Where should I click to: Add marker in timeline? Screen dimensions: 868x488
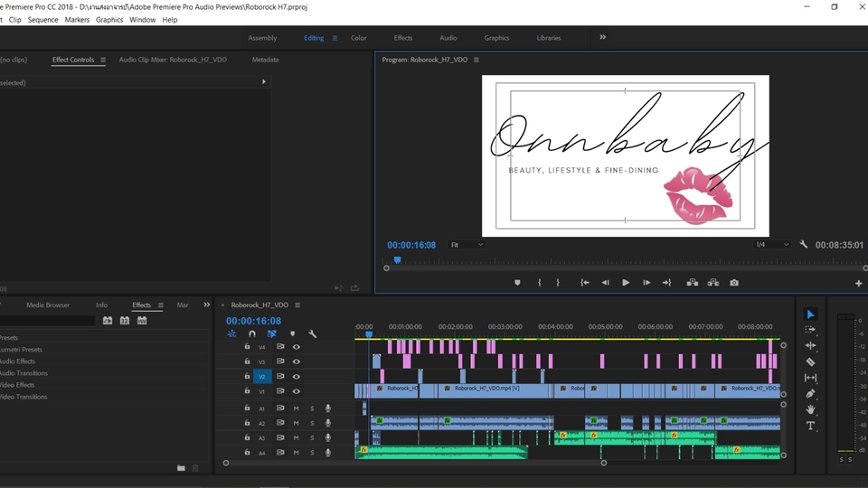click(292, 333)
